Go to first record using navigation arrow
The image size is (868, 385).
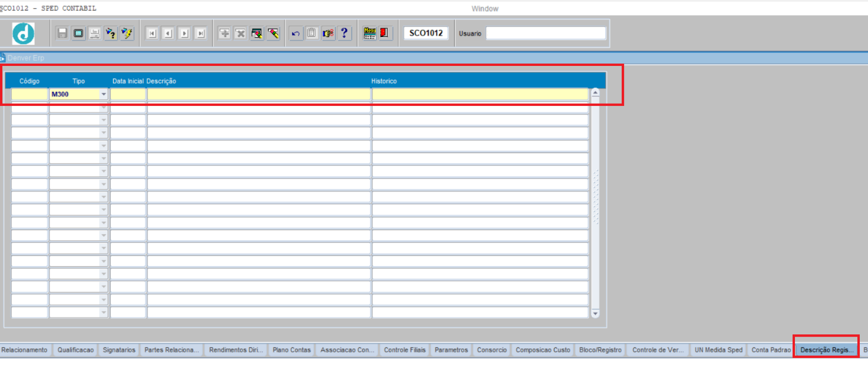point(151,34)
